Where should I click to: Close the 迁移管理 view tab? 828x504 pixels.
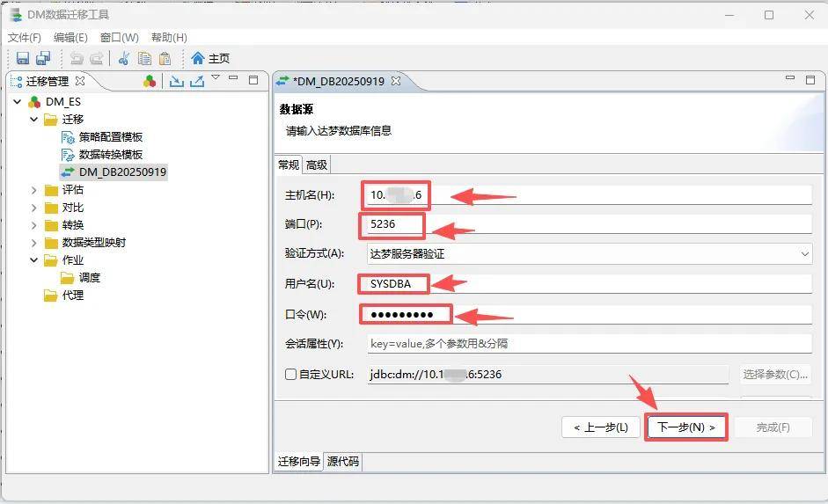click(x=80, y=81)
